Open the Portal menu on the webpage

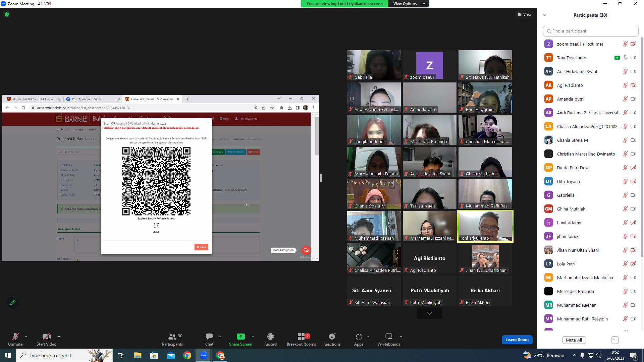coord(78,130)
